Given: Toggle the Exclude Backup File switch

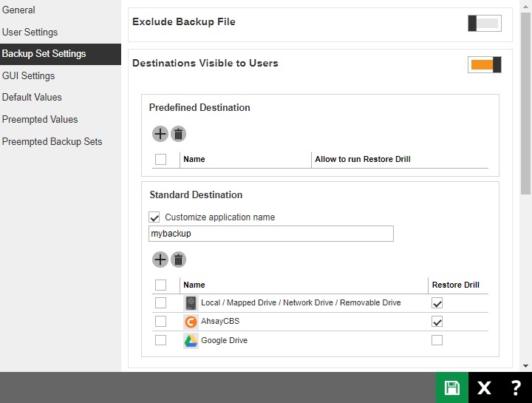Looking at the screenshot, I should [485, 23].
